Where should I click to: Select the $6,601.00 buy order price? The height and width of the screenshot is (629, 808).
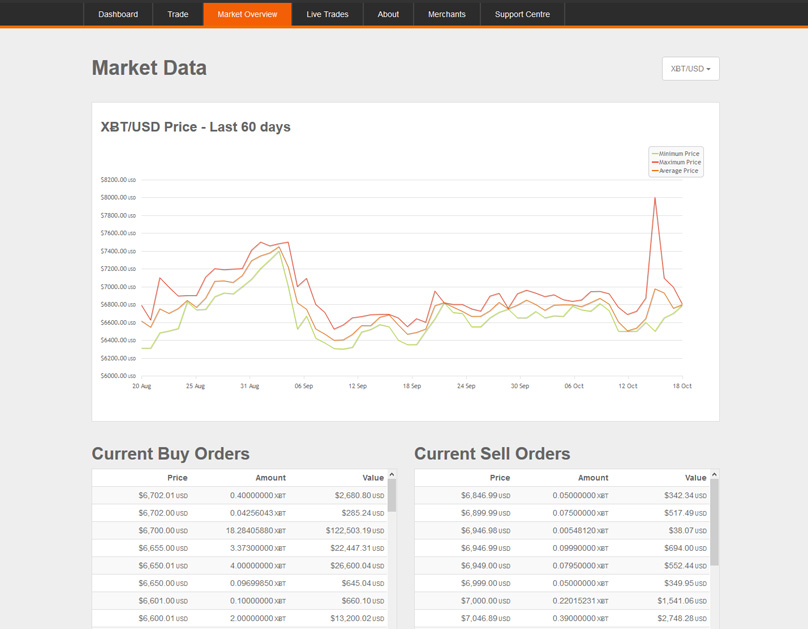[163, 600]
